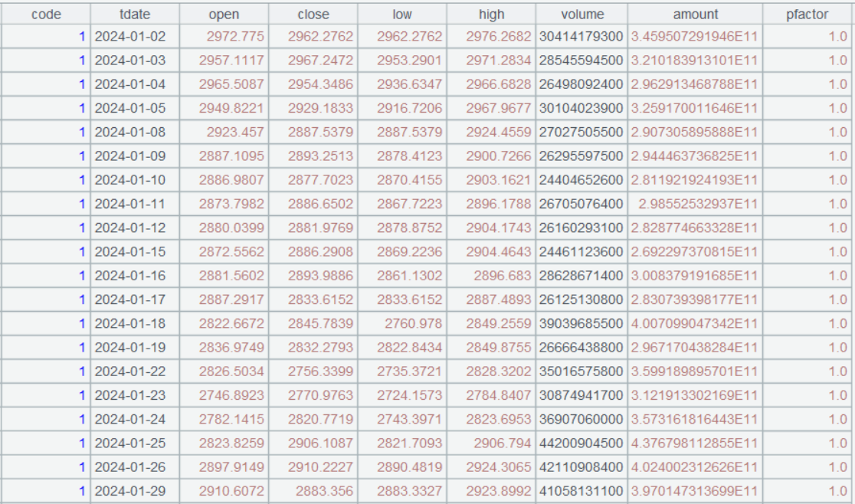Select volume value 39039685500
The image size is (855, 504).
pos(581,324)
